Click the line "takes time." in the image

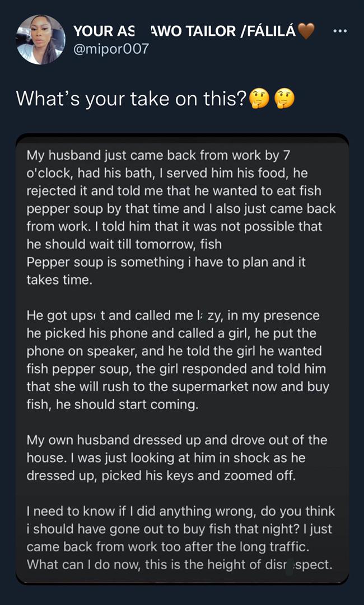tap(58, 280)
